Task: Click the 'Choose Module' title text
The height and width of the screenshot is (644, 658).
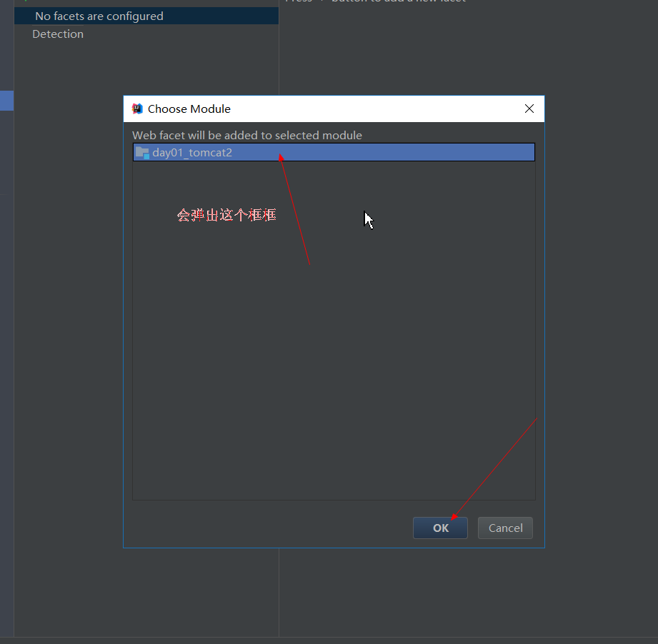Action: coord(189,109)
